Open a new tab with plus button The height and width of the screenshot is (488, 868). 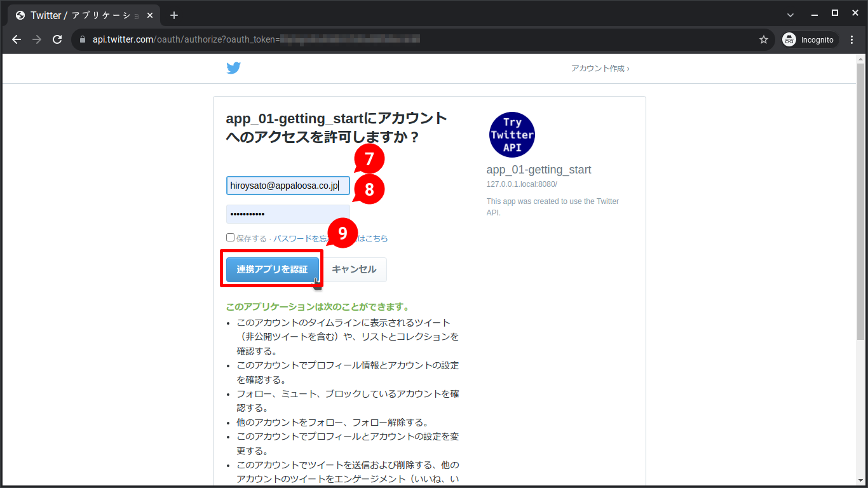(174, 15)
